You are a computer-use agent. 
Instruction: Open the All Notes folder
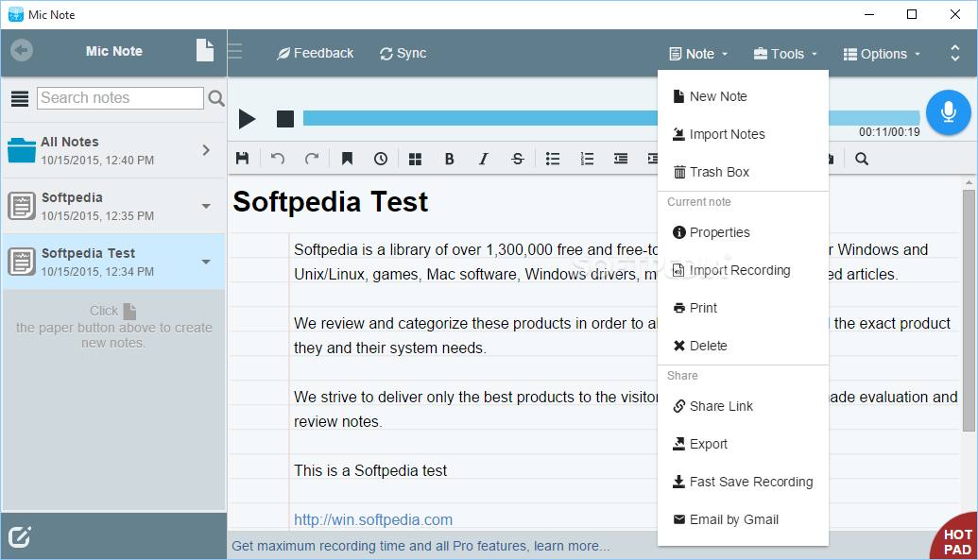coord(113,150)
